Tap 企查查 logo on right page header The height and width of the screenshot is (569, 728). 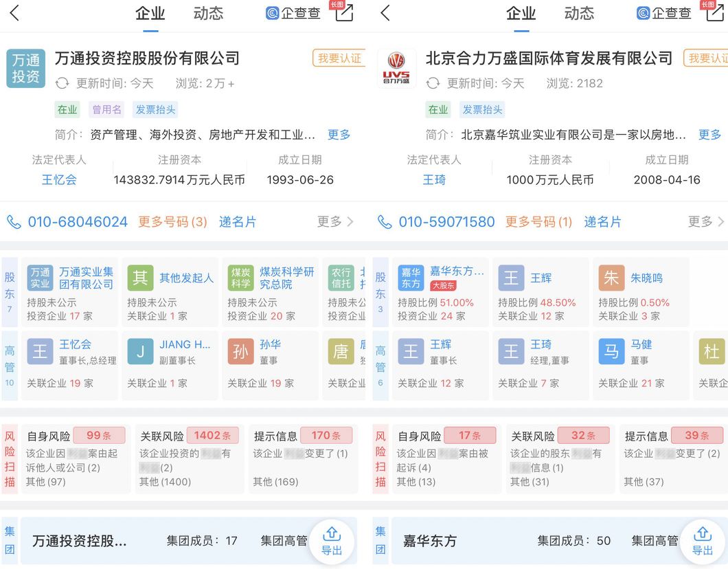pyautogui.click(x=664, y=13)
